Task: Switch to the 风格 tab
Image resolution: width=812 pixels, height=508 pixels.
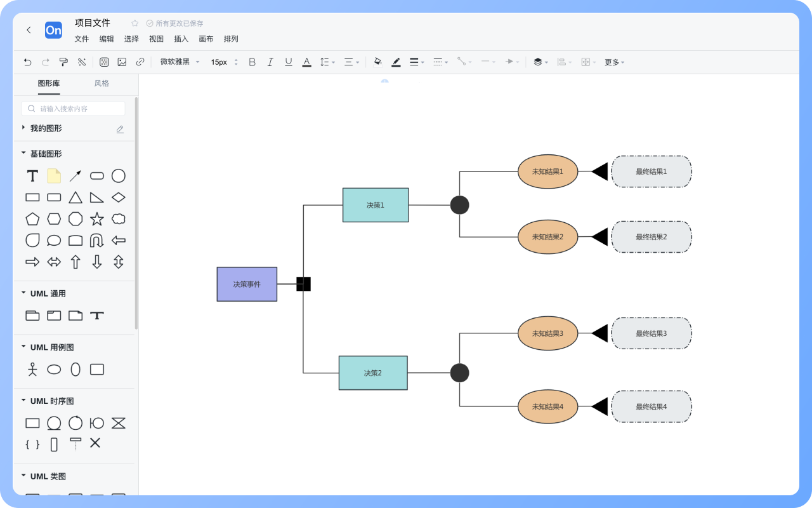Action: tap(101, 83)
